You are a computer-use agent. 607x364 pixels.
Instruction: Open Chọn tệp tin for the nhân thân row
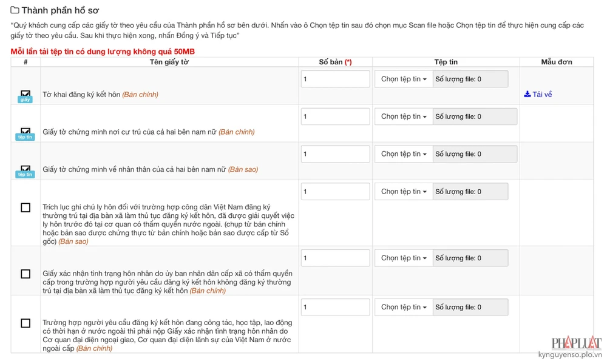click(404, 154)
